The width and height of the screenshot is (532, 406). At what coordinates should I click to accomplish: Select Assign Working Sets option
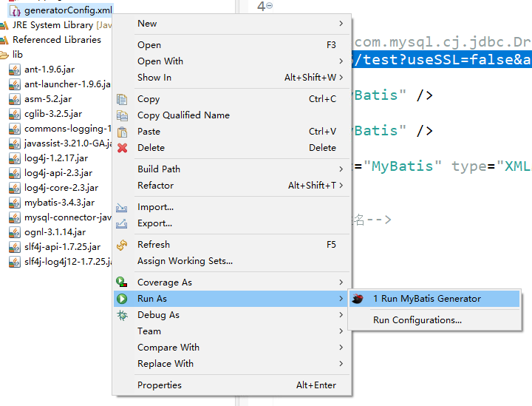point(185,261)
